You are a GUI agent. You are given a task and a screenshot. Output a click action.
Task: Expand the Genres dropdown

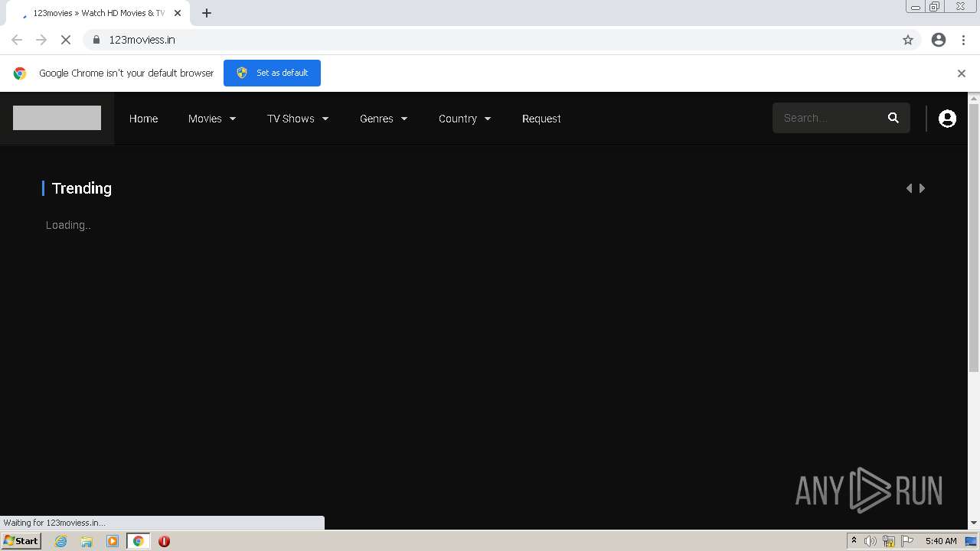coord(384,119)
